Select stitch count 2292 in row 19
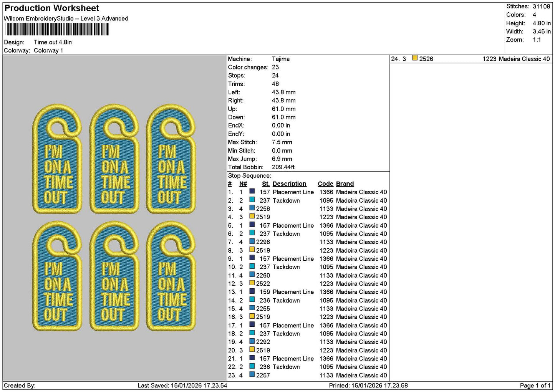Image resolution: width=555 pixels, height=392 pixels. [263, 342]
